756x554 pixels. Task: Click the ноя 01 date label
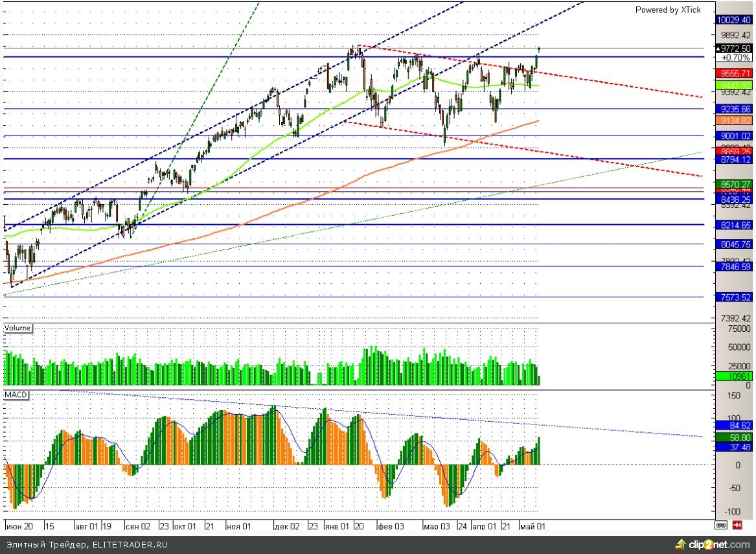[238, 526]
